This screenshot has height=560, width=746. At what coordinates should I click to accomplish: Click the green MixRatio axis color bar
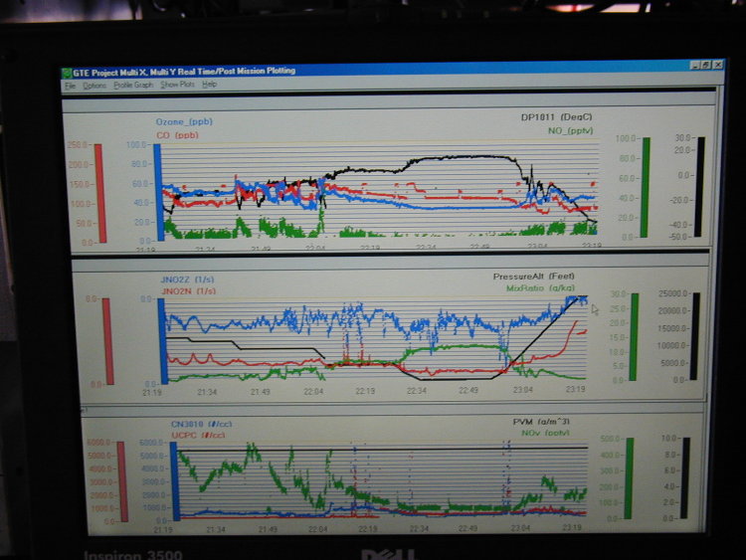(634, 337)
